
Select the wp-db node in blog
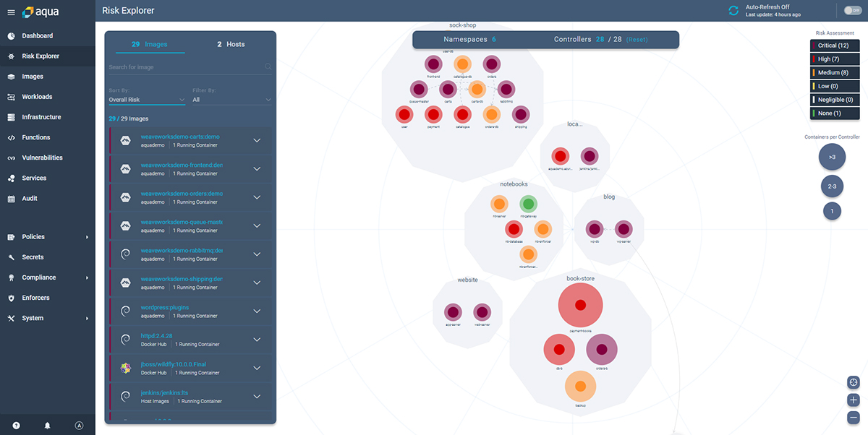(594, 229)
